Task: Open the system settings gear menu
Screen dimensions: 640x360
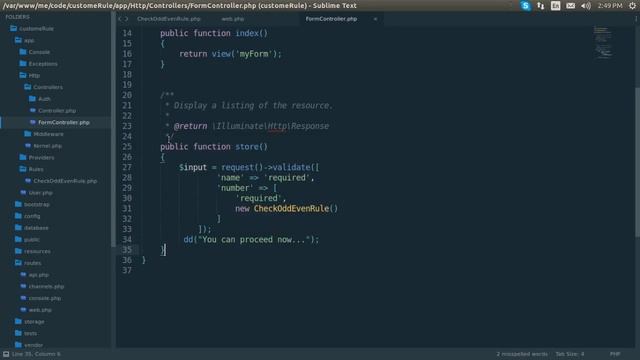Action: click(x=633, y=6)
